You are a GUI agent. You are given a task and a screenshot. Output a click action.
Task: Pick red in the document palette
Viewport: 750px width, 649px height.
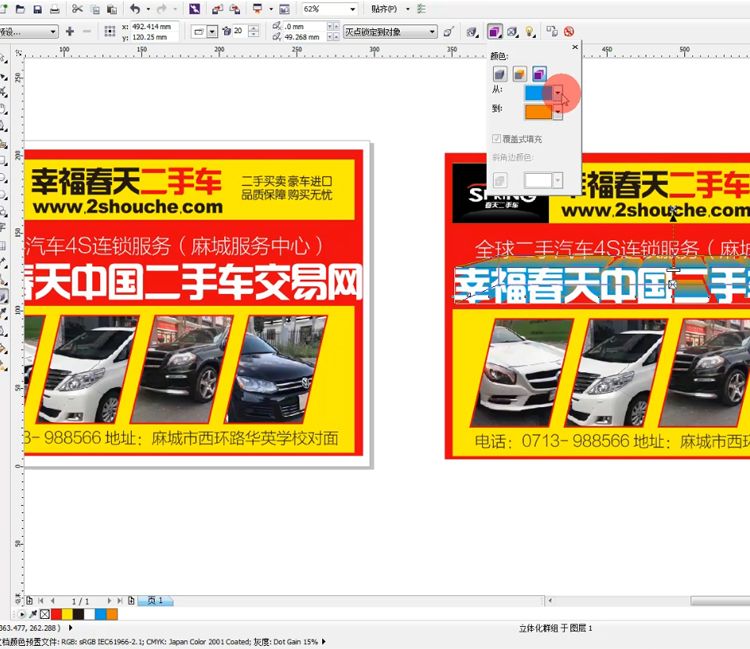tap(56, 614)
